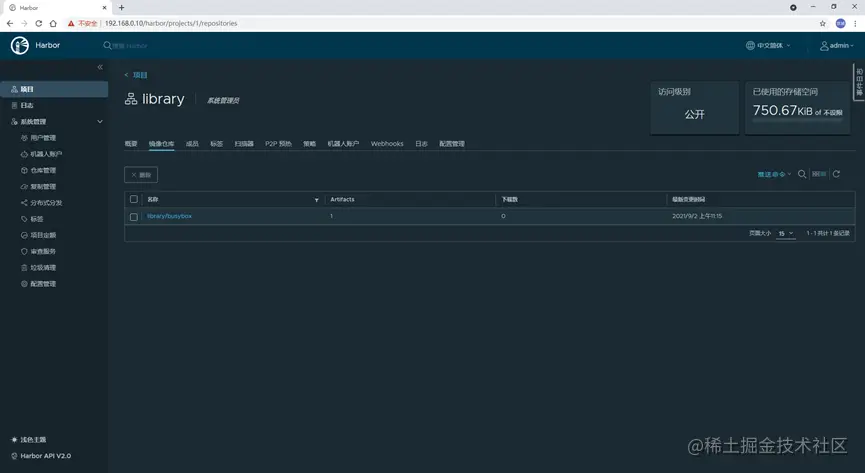This screenshot has height=473, width=865.
Task: Click the Harbor lighthouse logo
Action: (x=20, y=45)
